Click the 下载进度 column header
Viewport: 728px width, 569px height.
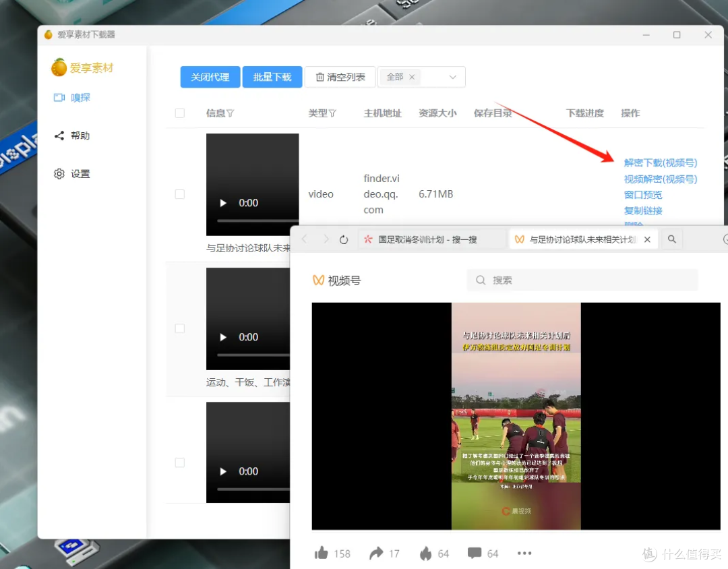585,113
